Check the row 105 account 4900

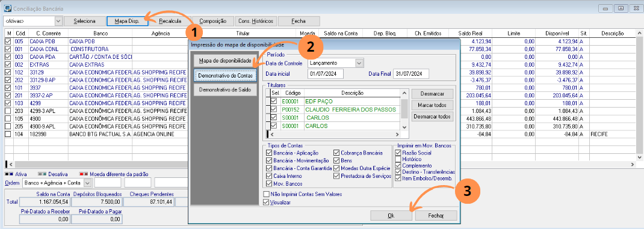[x=8, y=118]
